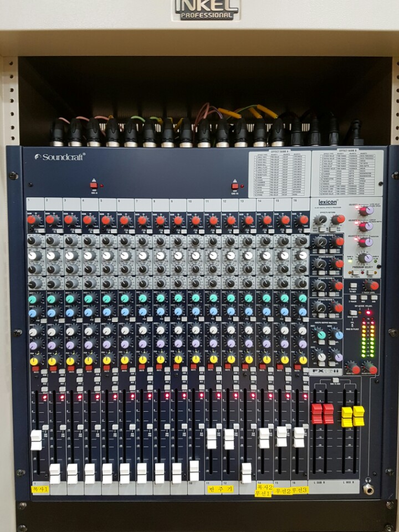The image size is (399, 532).
Task: Click the headphone jack socket
Action: pos(369,489)
